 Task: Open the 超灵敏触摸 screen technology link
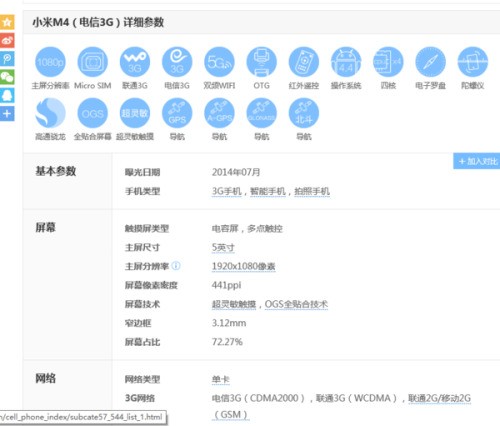click(x=234, y=304)
